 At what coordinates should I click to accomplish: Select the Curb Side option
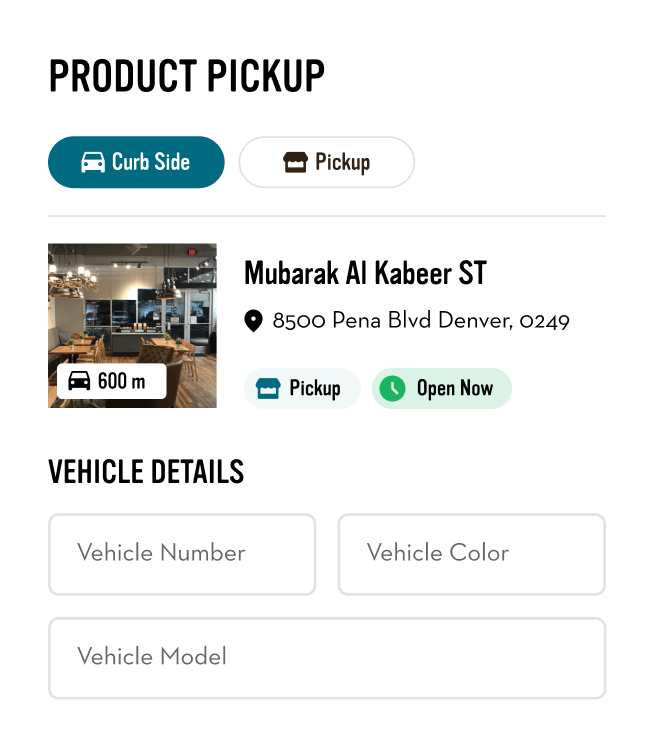(136, 162)
